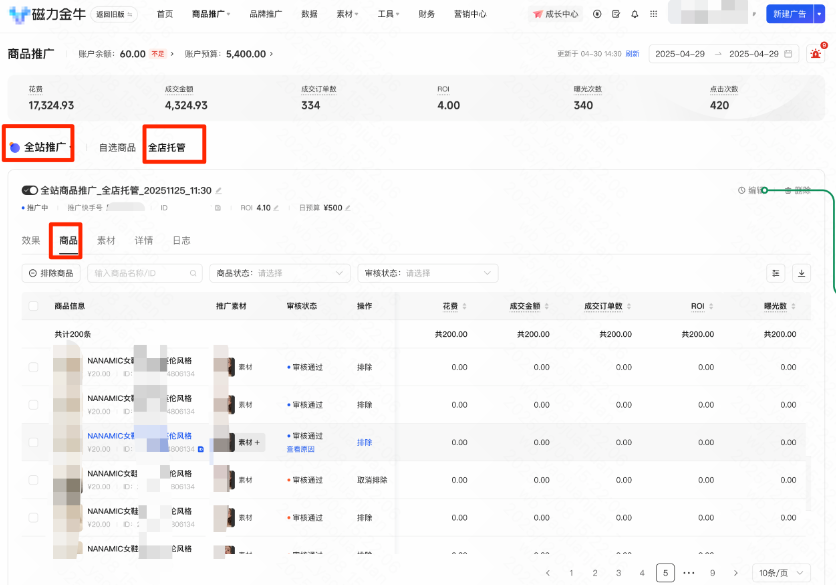
Task: Expand the 工具 nav menu
Action: click(388, 14)
